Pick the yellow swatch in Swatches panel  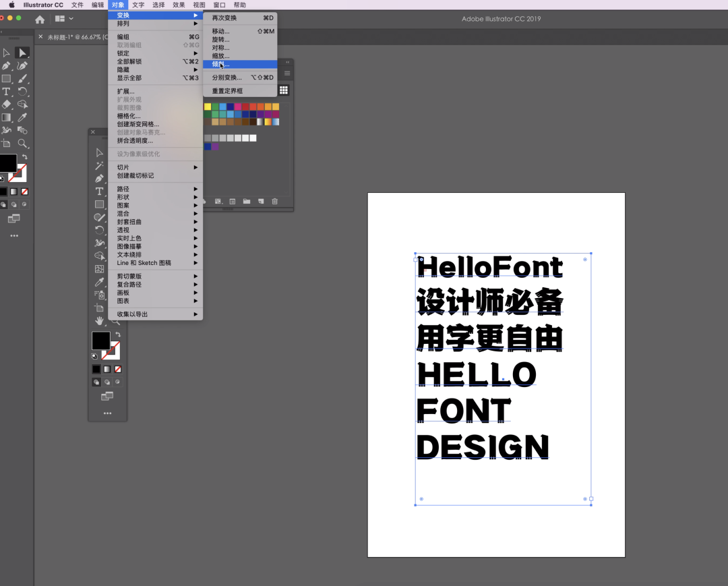coord(208,107)
